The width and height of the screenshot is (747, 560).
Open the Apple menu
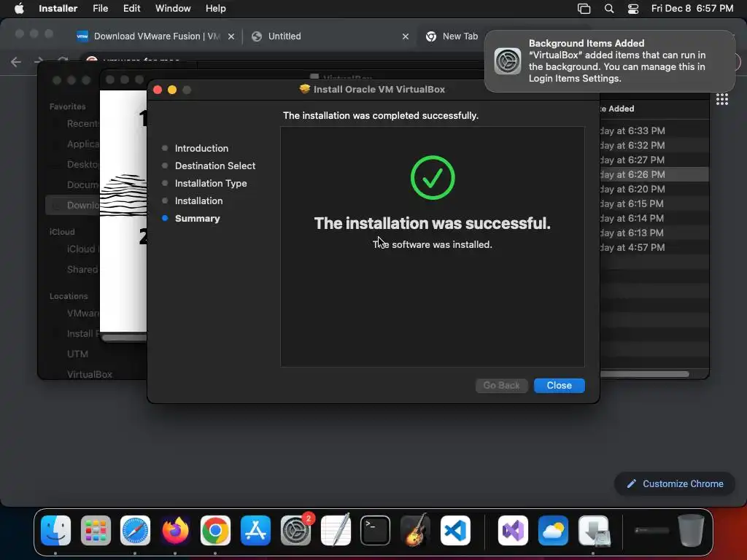point(19,9)
